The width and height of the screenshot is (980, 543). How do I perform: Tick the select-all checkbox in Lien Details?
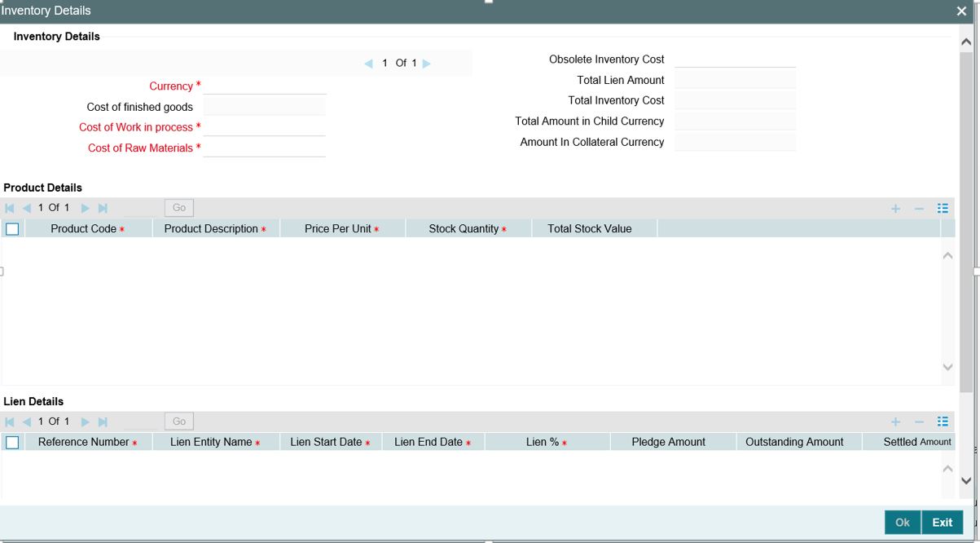[12, 443]
